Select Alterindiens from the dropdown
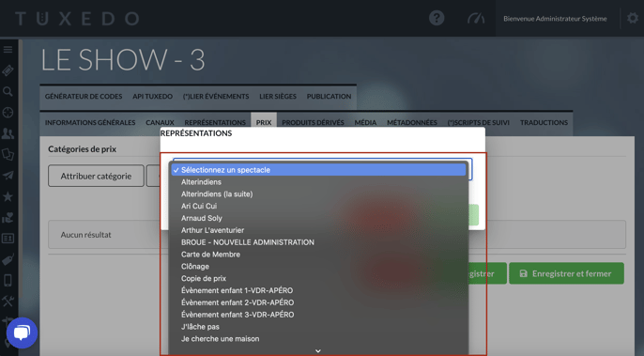The image size is (644, 356). coord(319,181)
